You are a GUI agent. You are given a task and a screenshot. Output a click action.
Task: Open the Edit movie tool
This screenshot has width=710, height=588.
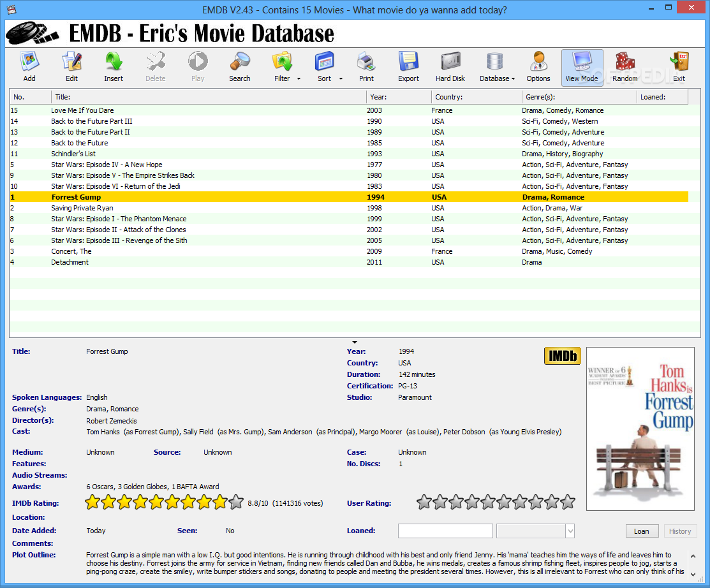71,67
